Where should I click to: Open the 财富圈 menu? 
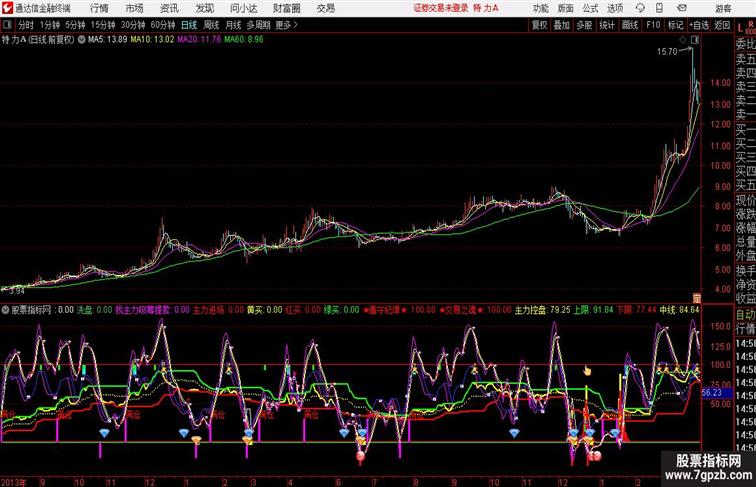coord(286,8)
